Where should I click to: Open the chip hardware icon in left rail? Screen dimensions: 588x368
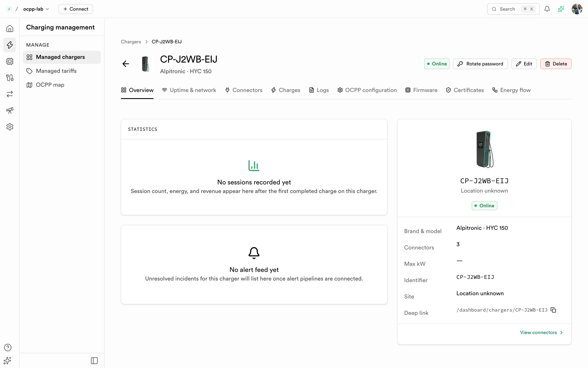[10, 61]
